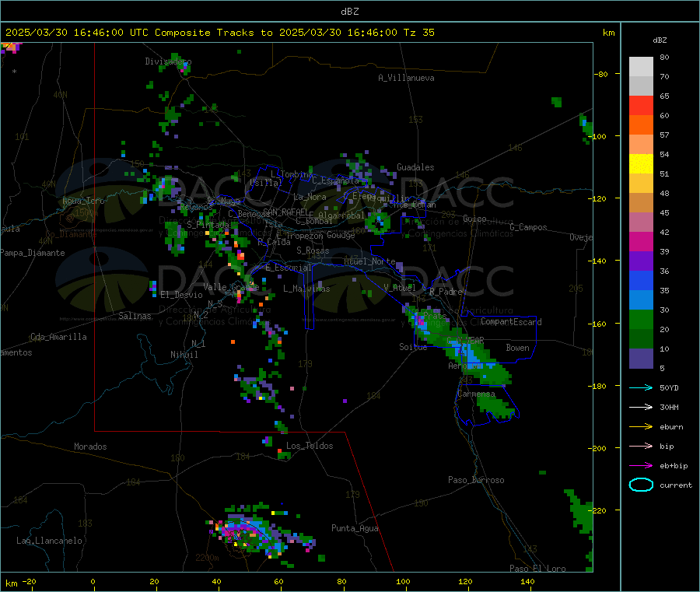This screenshot has width=700, height=592.
Task: Click the 'Pampa_Diamante' map label
Action: click(33, 253)
